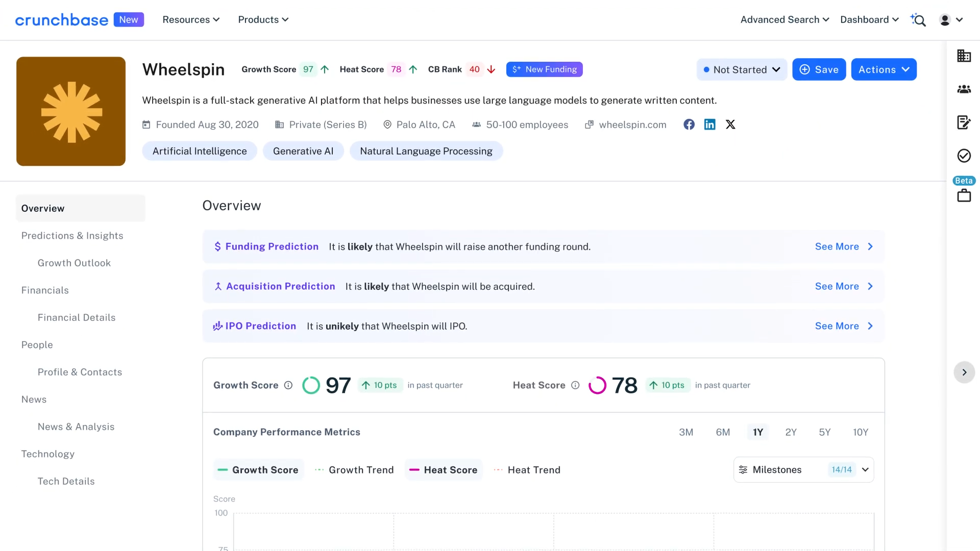
Task: Open the people contacts icon in right sidebar
Action: point(964,89)
